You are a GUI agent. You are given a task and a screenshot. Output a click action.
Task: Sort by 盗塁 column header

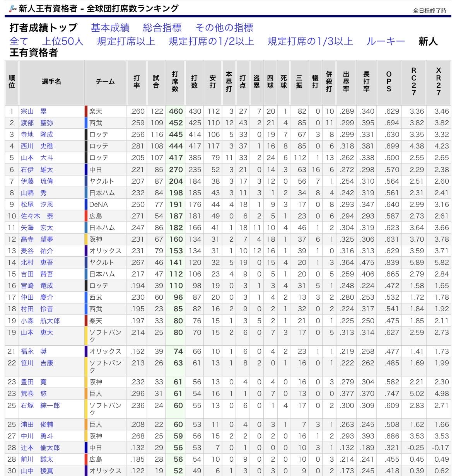256,82
